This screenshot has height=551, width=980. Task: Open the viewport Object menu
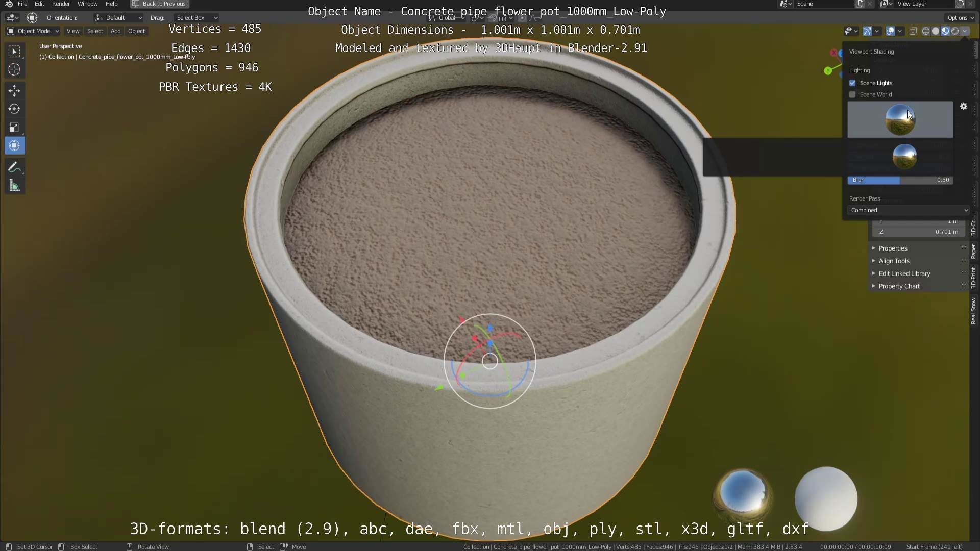(x=136, y=31)
